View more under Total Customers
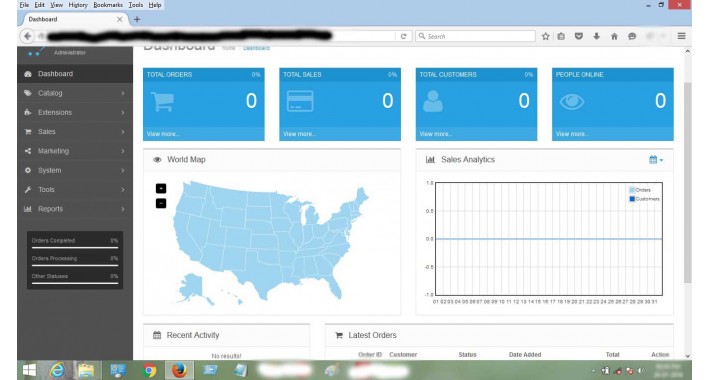This screenshot has width=710, height=380. tap(436, 134)
